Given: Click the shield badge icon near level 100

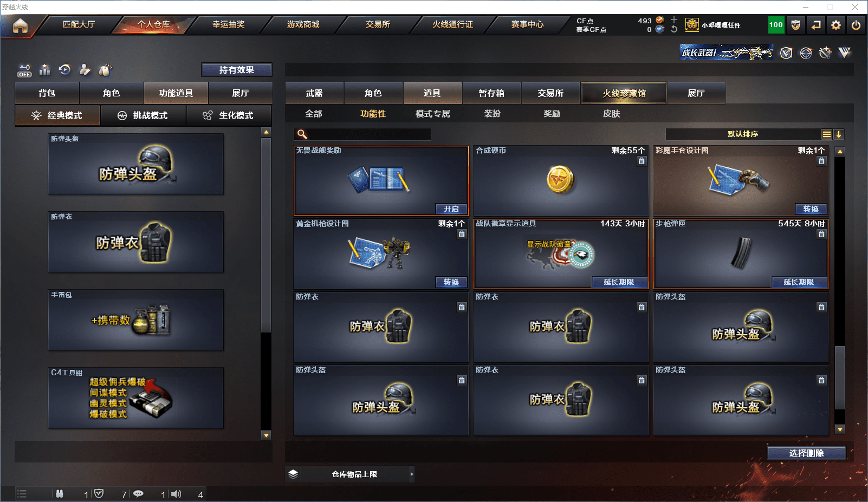Looking at the screenshot, I should 795,25.
